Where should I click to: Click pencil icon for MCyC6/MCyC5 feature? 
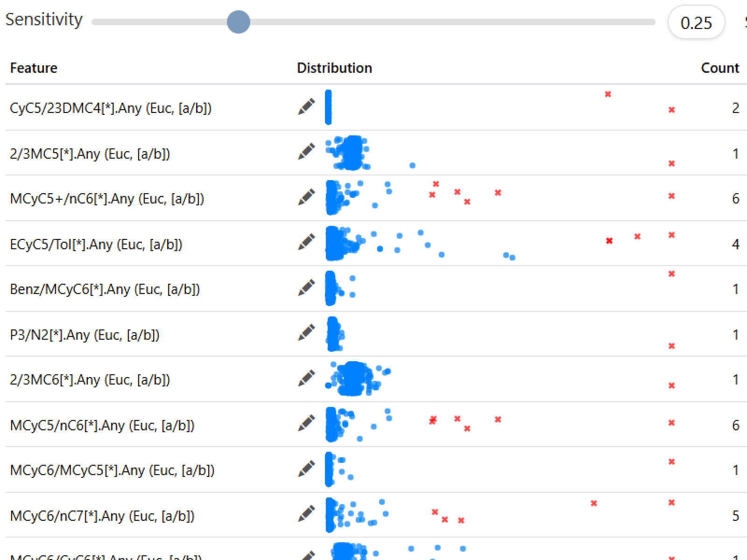pyautogui.click(x=306, y=469)
